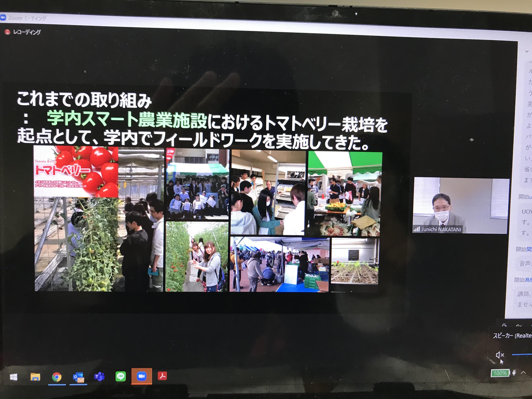Open Microsoft Teams taskbar icon
Viewport: 532px width, 399px height.
point(100,376)
